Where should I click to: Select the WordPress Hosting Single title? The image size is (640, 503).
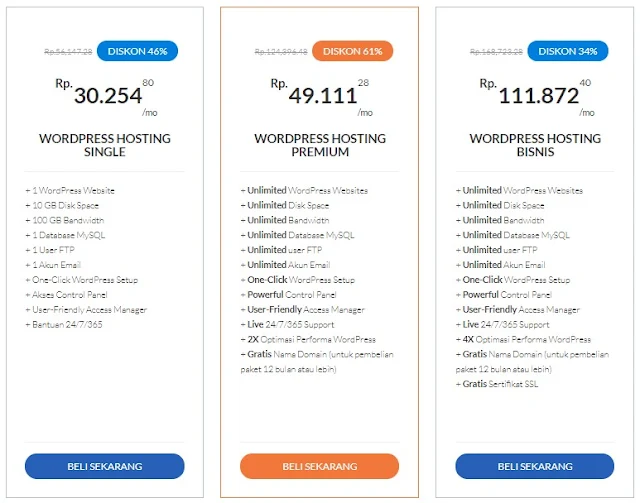tap(105, 145)
